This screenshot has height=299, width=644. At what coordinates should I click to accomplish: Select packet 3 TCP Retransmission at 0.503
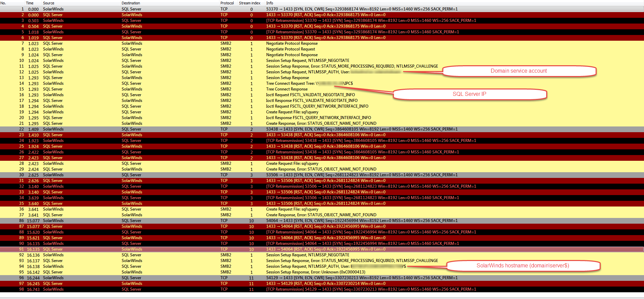(322, 21)
